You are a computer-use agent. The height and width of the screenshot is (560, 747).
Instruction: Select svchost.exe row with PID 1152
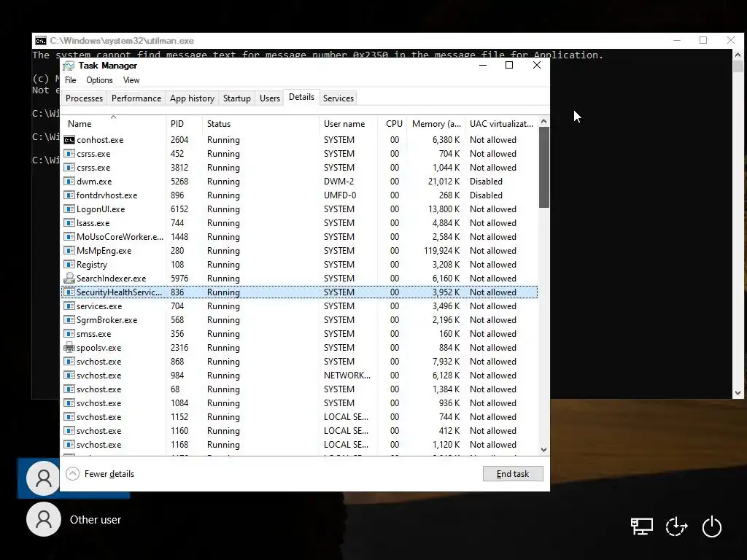[x=300, y=416]
